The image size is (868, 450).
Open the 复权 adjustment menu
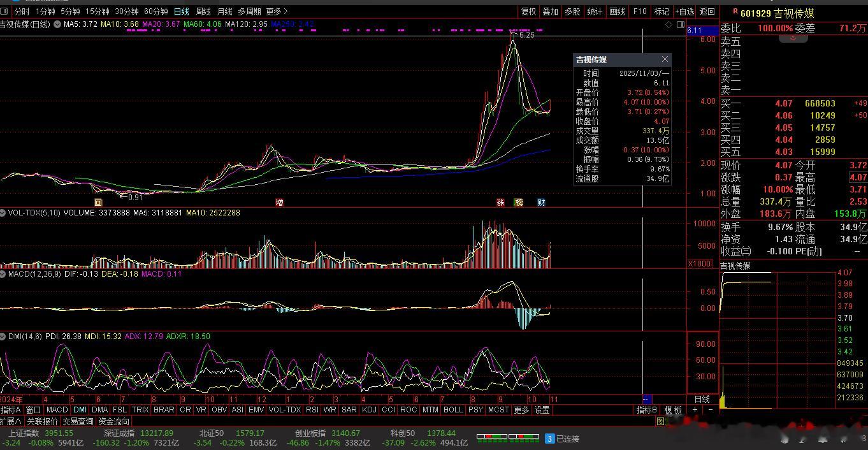pyautogui.click(x=529, y=11)
